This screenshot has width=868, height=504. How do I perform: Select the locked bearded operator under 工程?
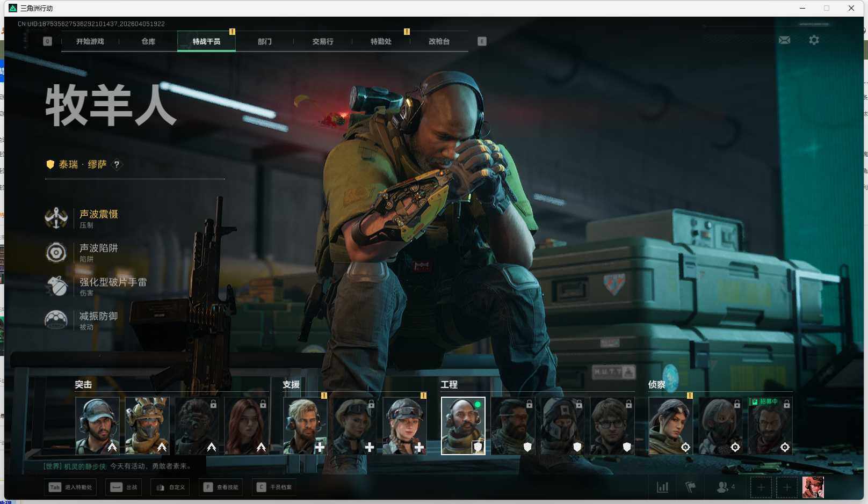pos(513,426)
